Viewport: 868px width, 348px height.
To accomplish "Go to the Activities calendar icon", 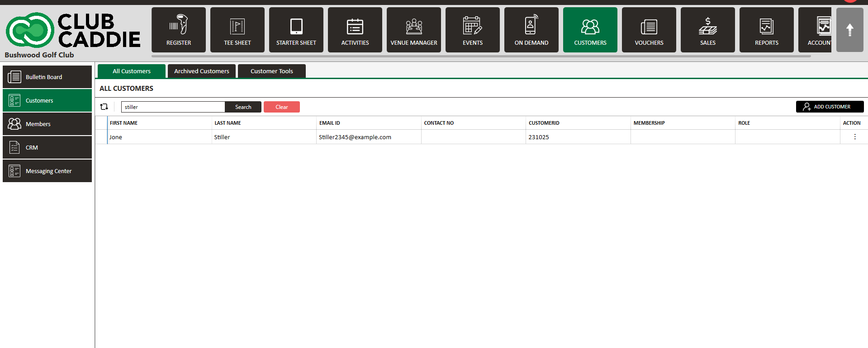I will tap(355, 26).
